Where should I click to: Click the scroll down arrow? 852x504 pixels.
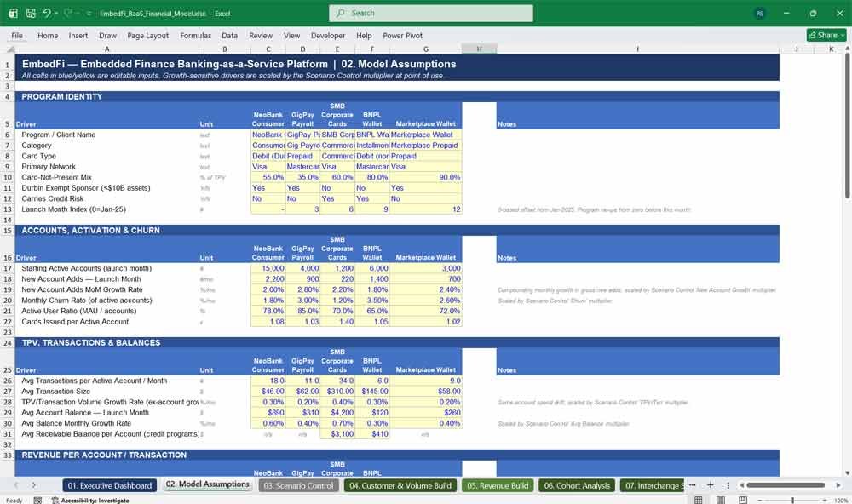click(847, 473)
